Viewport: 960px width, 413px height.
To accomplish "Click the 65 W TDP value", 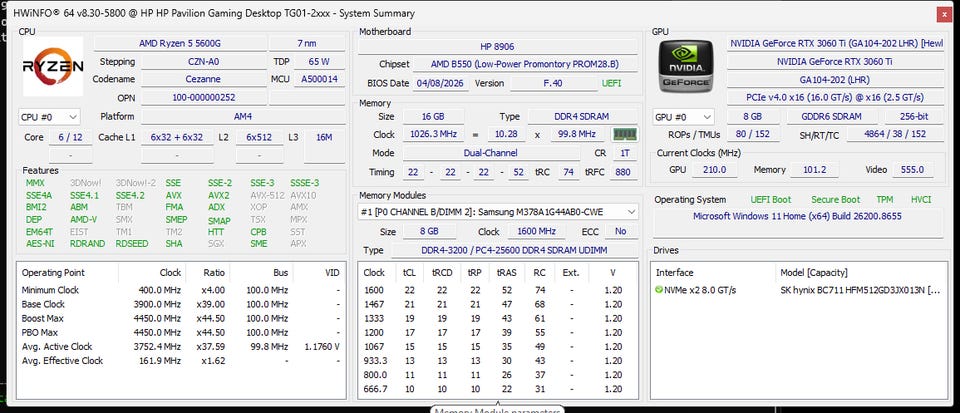I will tap(319, 62).
